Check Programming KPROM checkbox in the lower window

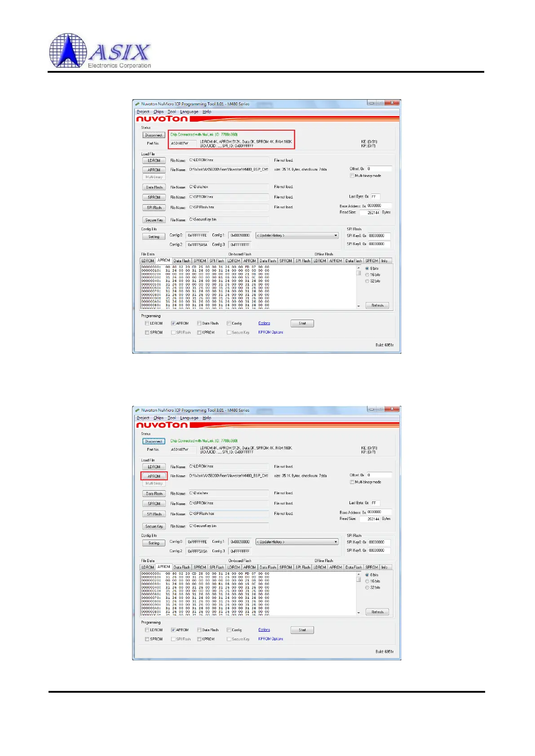click(199, 639)
